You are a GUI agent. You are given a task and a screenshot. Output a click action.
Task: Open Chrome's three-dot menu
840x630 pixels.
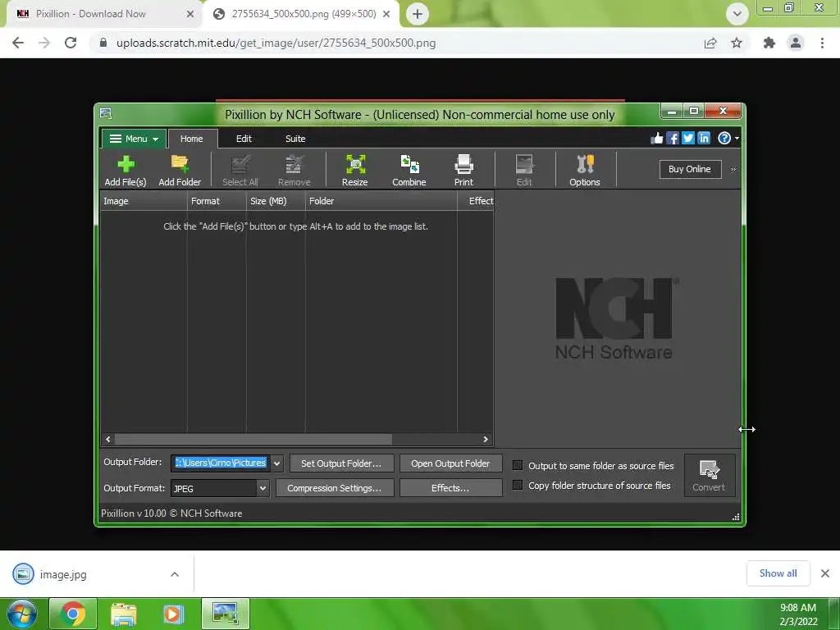(x=822, y=43)
